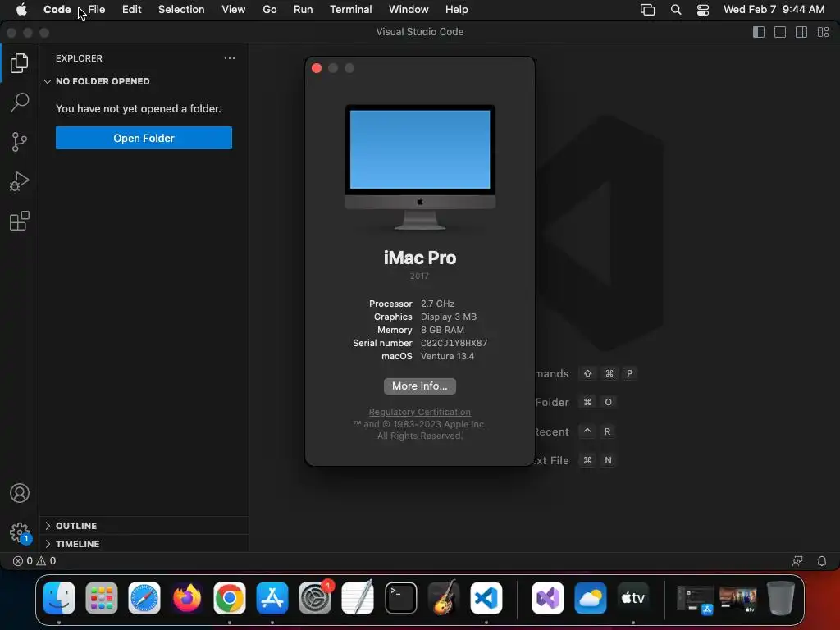Viewport: 840px width, 630px height.
Task: Close the About This Mac window
Action: (317, 68)
